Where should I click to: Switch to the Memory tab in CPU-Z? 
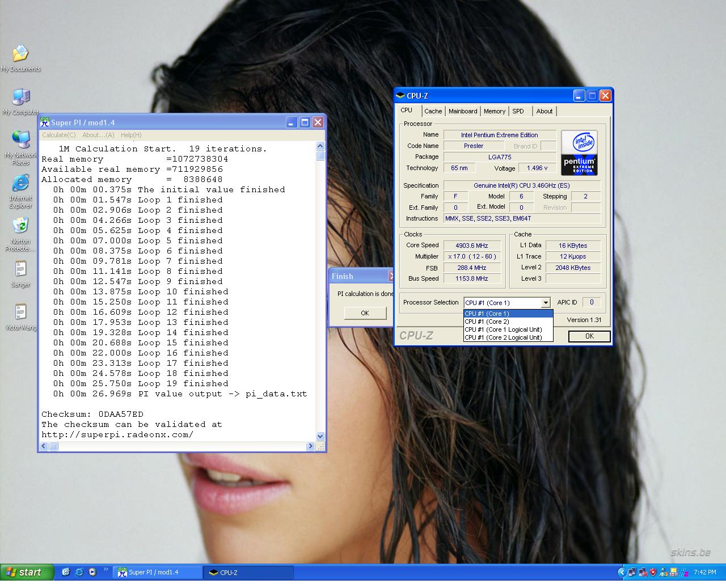point(495,111)
